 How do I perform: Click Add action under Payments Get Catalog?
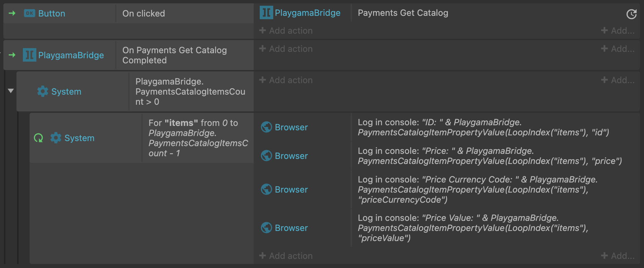[286, 31]
